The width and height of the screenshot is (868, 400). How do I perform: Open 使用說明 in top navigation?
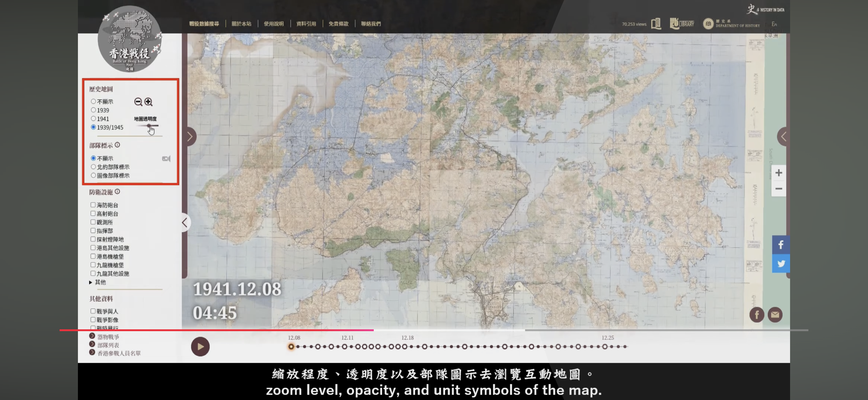[274, 24]
